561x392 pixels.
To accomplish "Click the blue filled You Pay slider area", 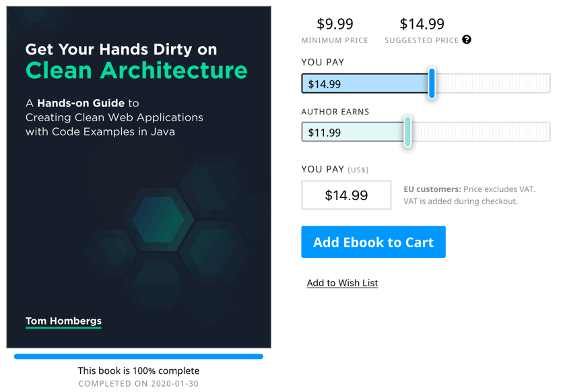I will (365, 84).
